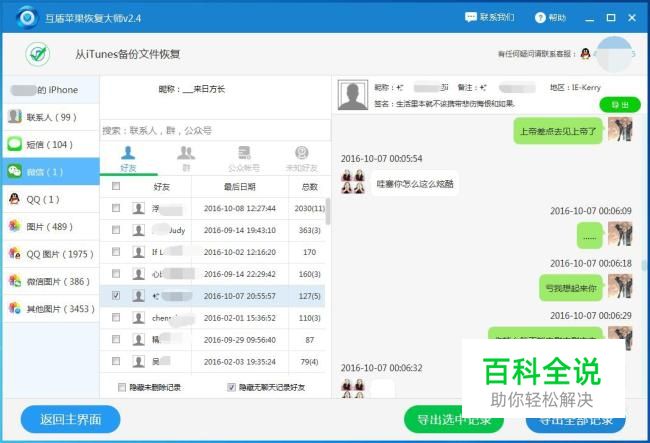Click the search field for contacts and groups
Screen dimensions: 650x443
pos(215,131)
